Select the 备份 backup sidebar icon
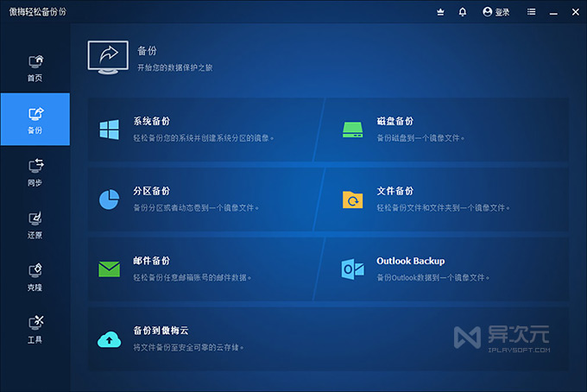The height and width of the screenshot is (392, 587). coord(35,113)
